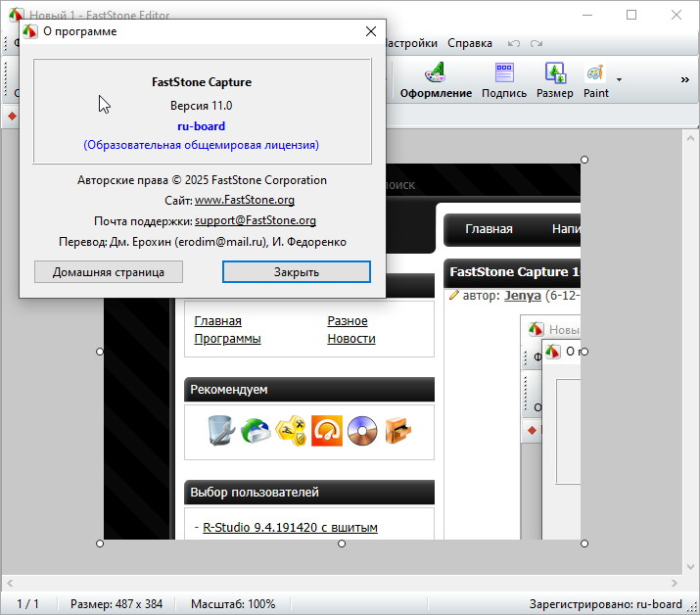Open the Справка menu

point(470,43)
